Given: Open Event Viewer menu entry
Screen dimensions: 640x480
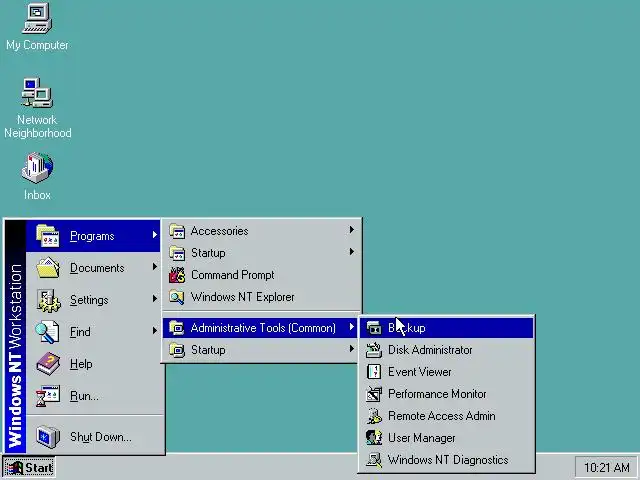Looking at the screenshot, I should point(447,372).
